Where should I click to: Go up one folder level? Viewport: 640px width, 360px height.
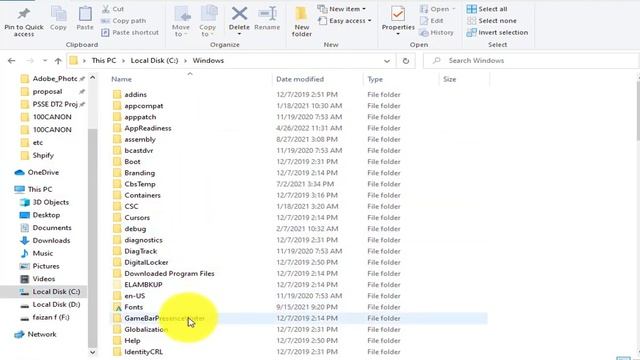tap(58, 61)
